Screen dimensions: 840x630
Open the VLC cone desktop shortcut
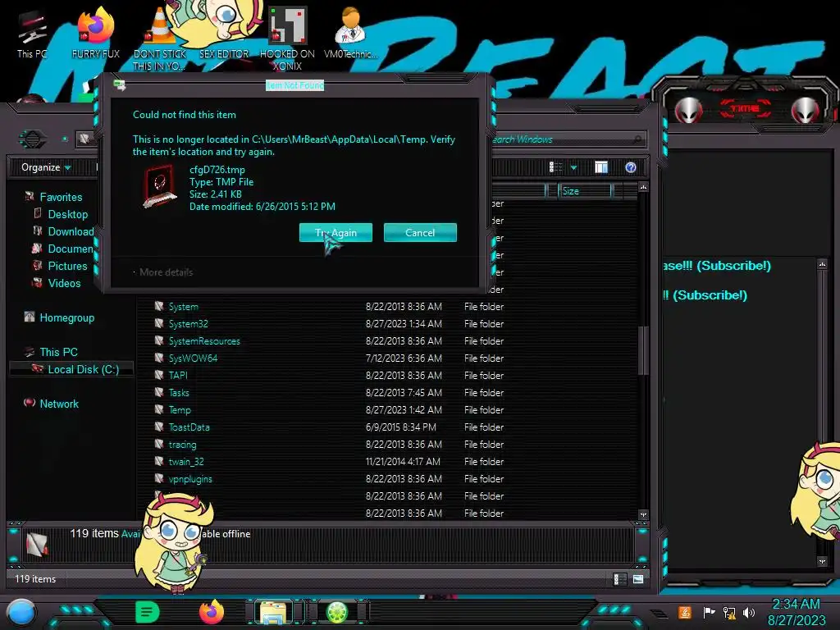coord(159,38)
